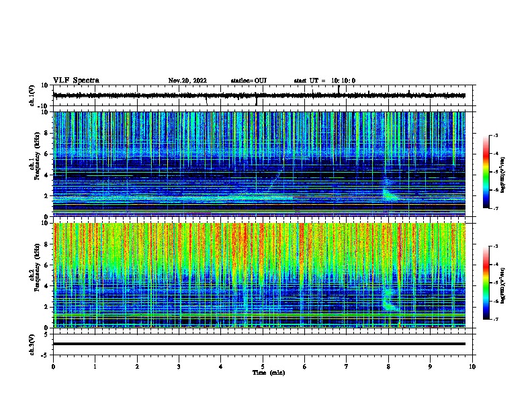Click the '-10' tick on ch.1(V) axis

pos(44,106)
